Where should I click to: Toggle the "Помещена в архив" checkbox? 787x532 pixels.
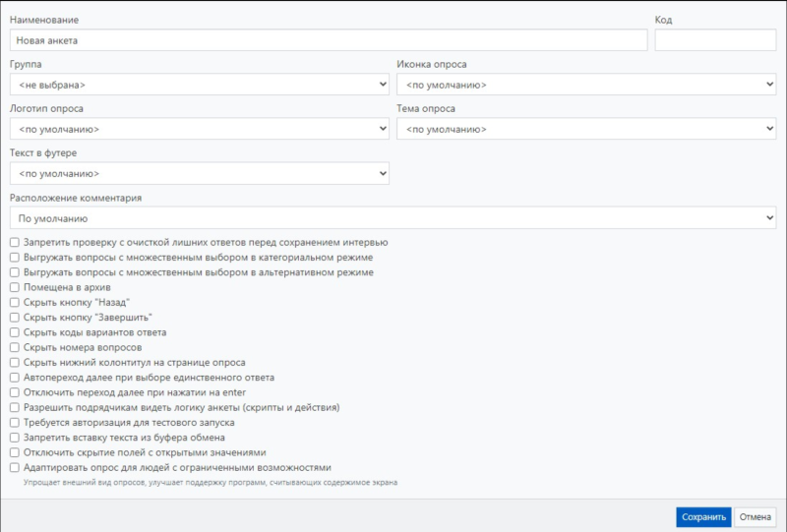click(x=15, y=287)
